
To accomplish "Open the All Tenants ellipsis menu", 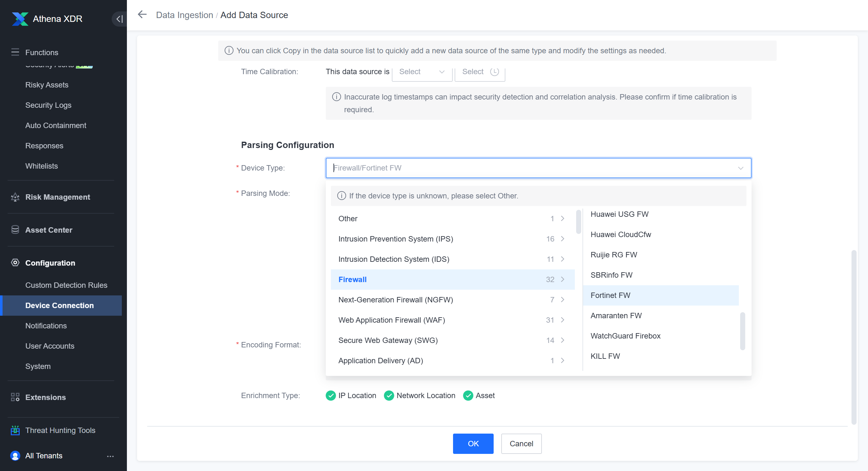I will [110, 456].
